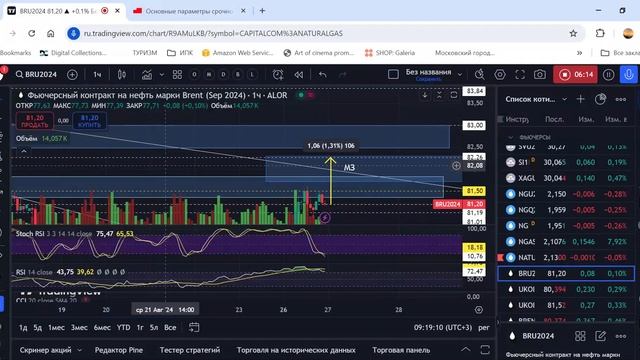640x360 pixels.
Task: Create an alert with the alarm clock icon
Action: click(x=278, y=74)
